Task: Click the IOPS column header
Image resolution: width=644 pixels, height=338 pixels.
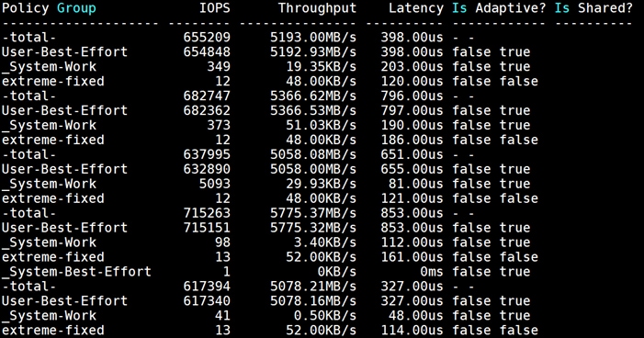Action: pyautogui.click(x=215, y=8)
